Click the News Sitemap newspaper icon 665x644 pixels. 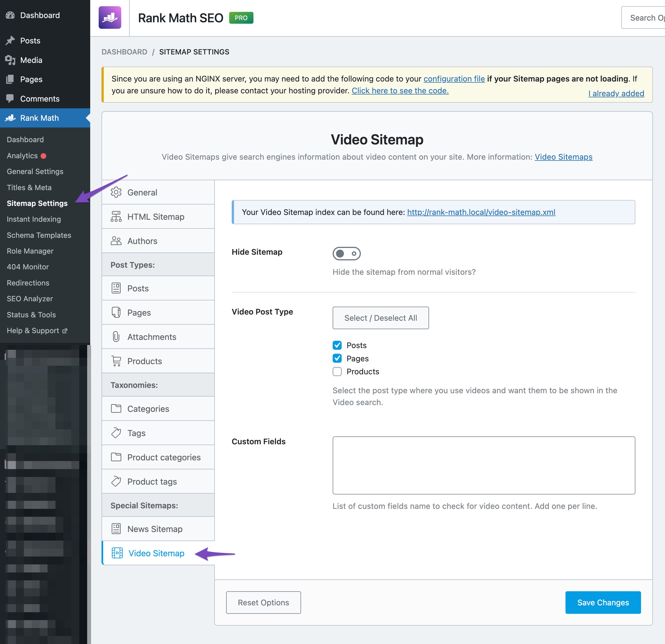pyautogui.click(x=116, y=529)
